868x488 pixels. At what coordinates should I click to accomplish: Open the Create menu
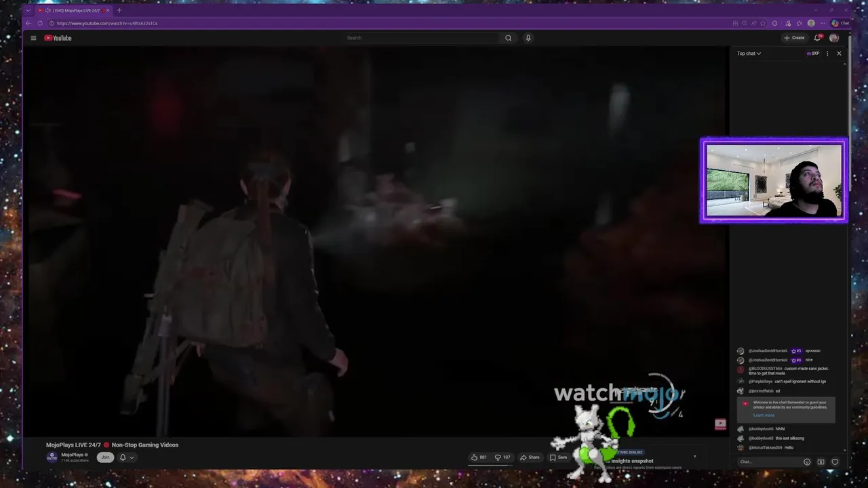794,38
